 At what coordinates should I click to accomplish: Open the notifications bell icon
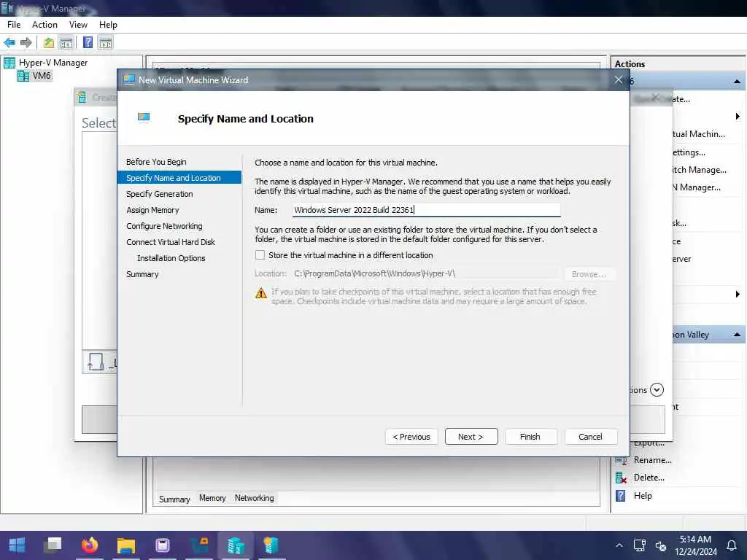[731, 545]
